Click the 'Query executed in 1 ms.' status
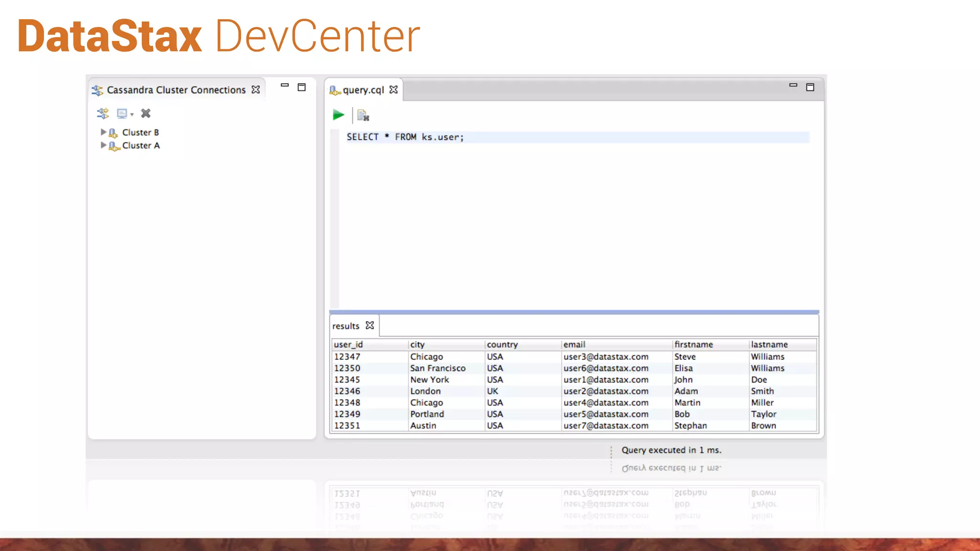The width and height of the screenshot is (980, 551). (671, 450)
